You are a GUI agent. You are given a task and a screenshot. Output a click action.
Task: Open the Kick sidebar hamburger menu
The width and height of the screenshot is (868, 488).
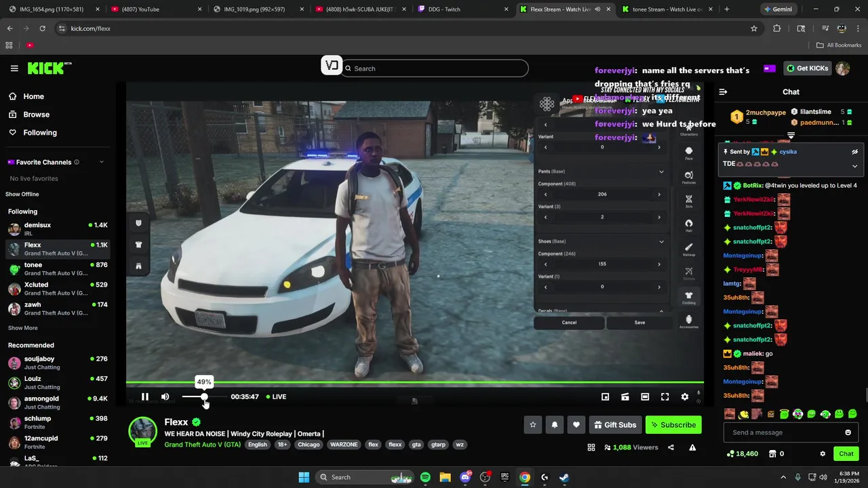click(x=14, y=68)
